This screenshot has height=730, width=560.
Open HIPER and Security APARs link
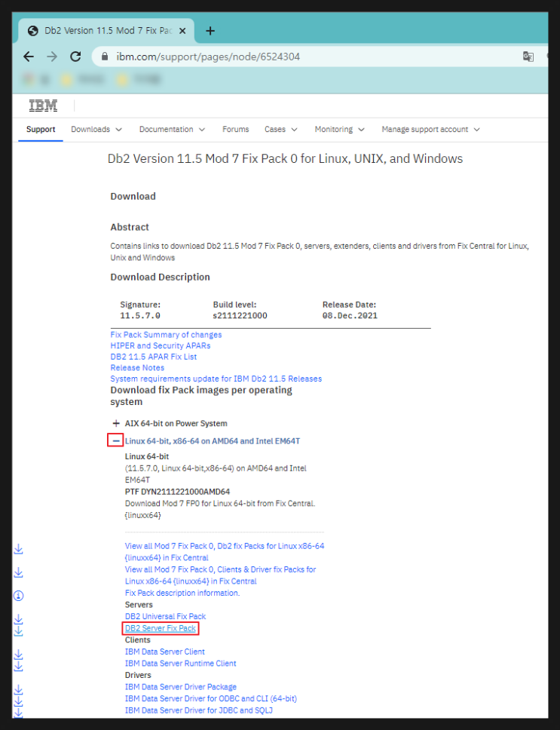click(161, 345)
